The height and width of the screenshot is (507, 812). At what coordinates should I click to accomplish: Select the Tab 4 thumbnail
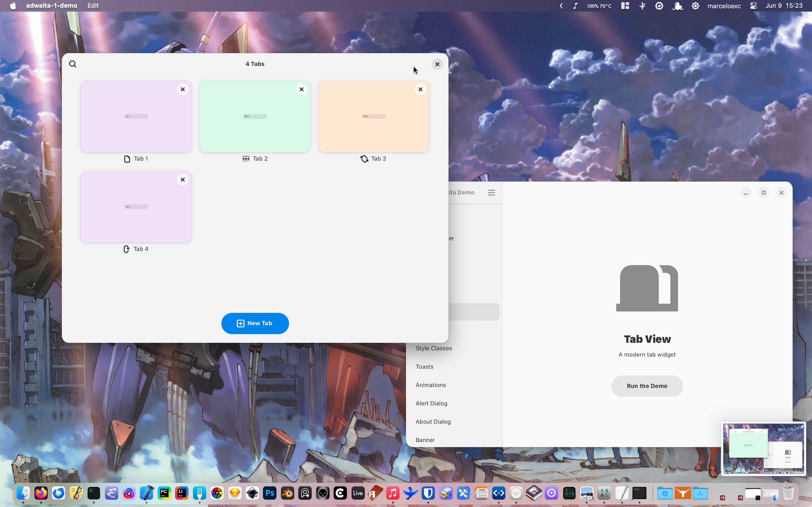(136, 206)
